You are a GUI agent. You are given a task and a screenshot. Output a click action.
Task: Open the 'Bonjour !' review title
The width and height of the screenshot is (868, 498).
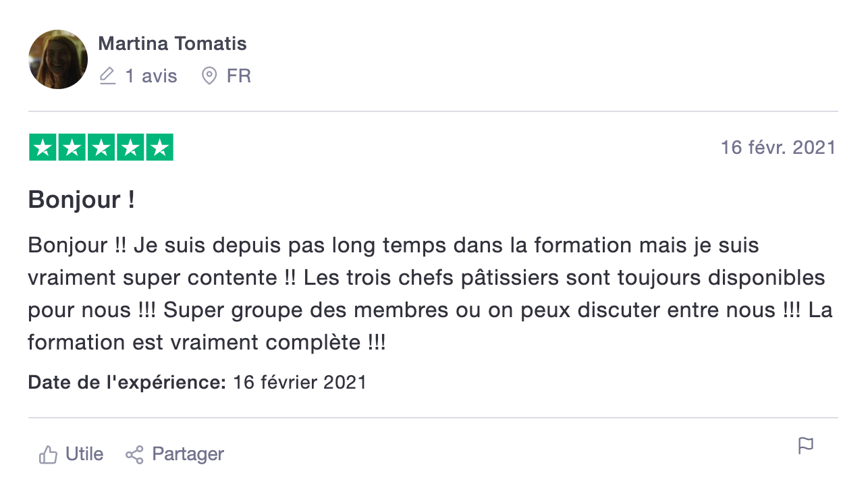click(x=82, y=200)
